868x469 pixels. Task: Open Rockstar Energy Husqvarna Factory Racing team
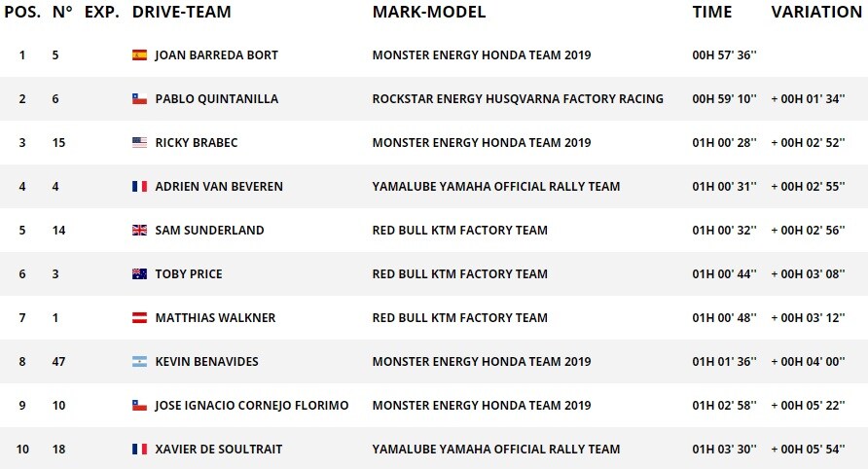point(518,98)
